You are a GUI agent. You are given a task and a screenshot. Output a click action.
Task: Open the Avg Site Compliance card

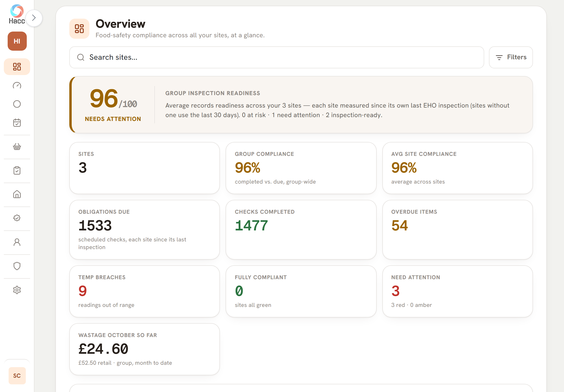[x=457, y=168]
